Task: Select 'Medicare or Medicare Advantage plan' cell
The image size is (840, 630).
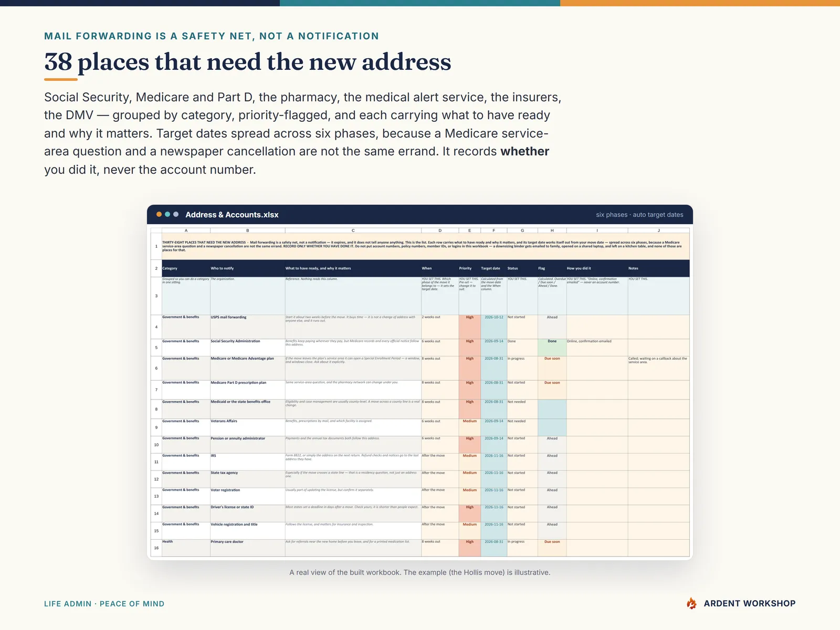Action: [248, 369]
